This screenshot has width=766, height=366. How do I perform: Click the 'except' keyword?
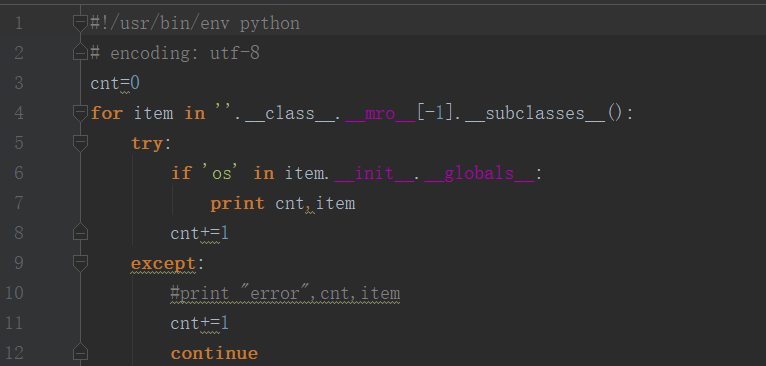click(163, 264)
